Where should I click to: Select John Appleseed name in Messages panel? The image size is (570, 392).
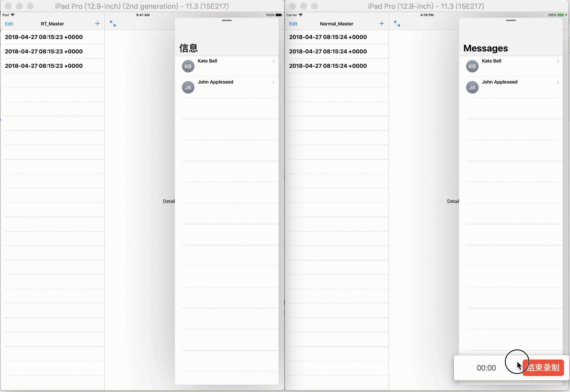[x=500, y=82]
